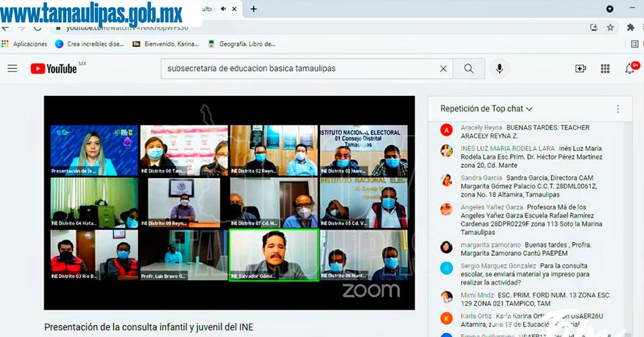The width and height of the screenshot is (644, 337).
Task: Start voice search with the microphone icon
Action: pyautogui.click(x=498, y=68)
